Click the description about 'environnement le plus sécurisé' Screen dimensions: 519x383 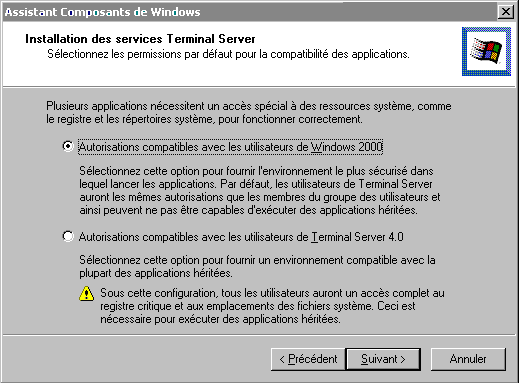tap(260, 190)
